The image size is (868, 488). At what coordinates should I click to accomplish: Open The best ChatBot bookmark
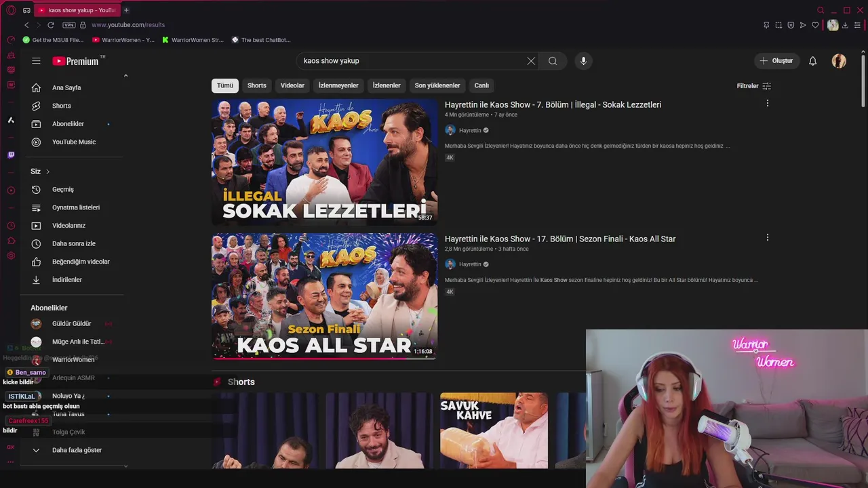pos(261,40)
